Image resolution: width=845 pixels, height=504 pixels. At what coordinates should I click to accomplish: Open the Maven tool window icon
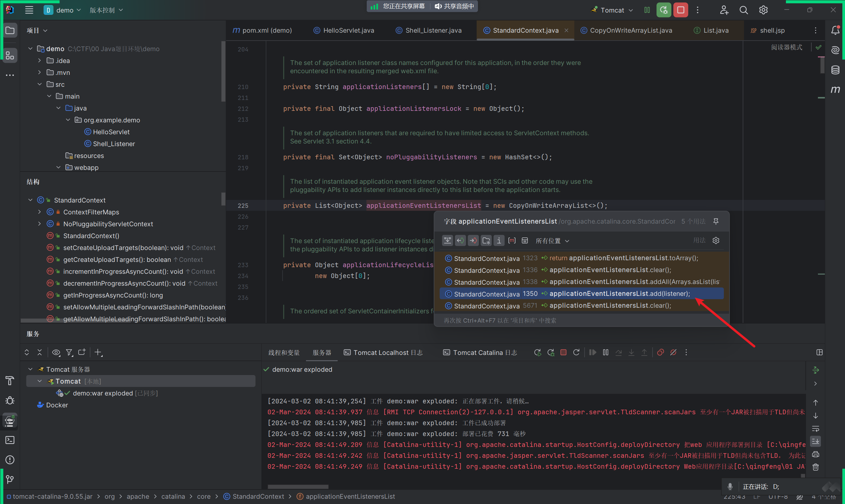[835, 90]
